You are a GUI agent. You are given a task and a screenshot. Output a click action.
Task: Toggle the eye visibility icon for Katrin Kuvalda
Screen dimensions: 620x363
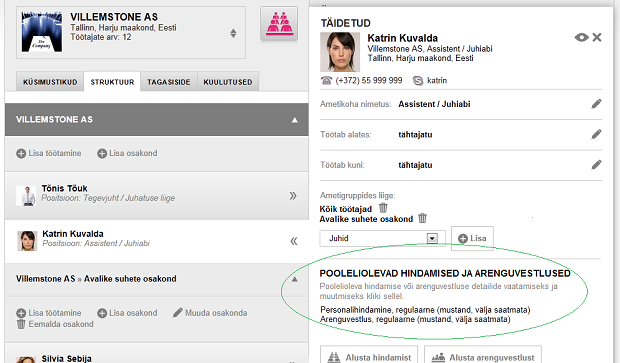pos(581,38)
